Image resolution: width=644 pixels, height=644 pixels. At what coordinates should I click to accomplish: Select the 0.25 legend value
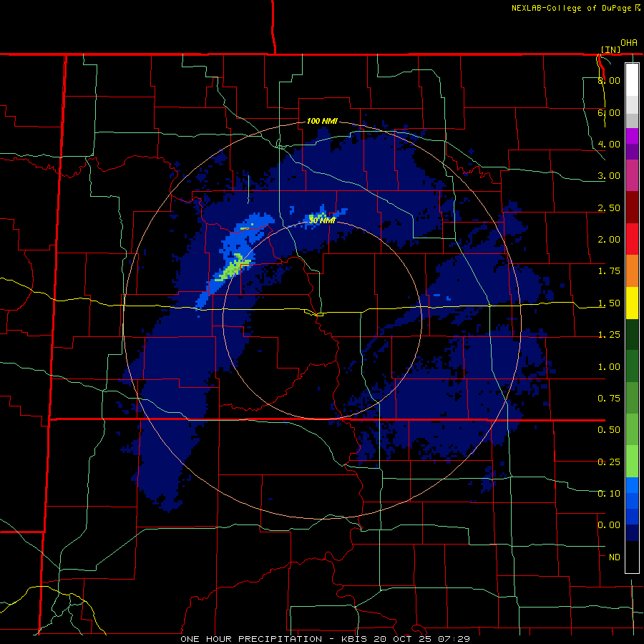609,462
